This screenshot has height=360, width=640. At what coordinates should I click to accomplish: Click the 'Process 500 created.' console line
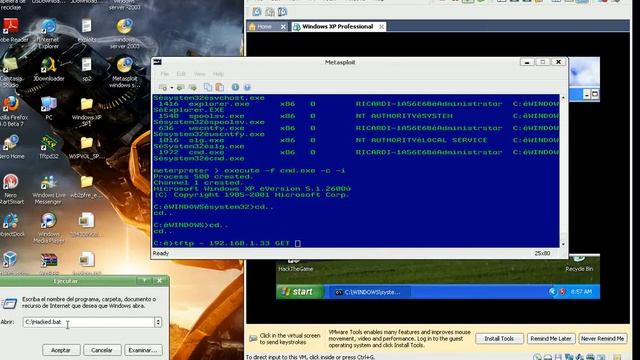[203, 177]
